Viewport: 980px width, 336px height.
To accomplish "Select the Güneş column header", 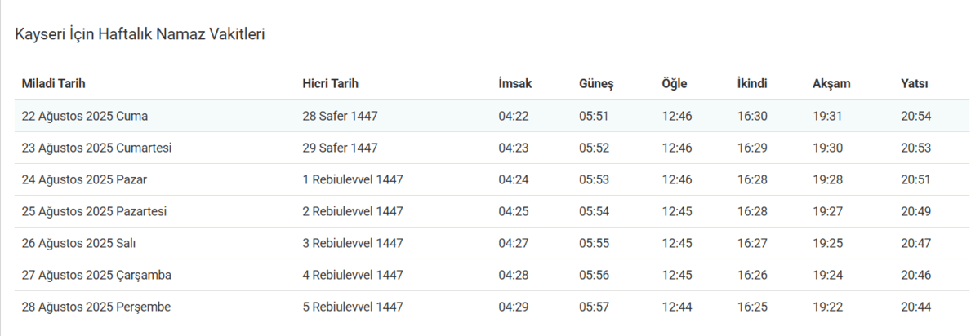I will pyautogui.click(x=596, y=84).
